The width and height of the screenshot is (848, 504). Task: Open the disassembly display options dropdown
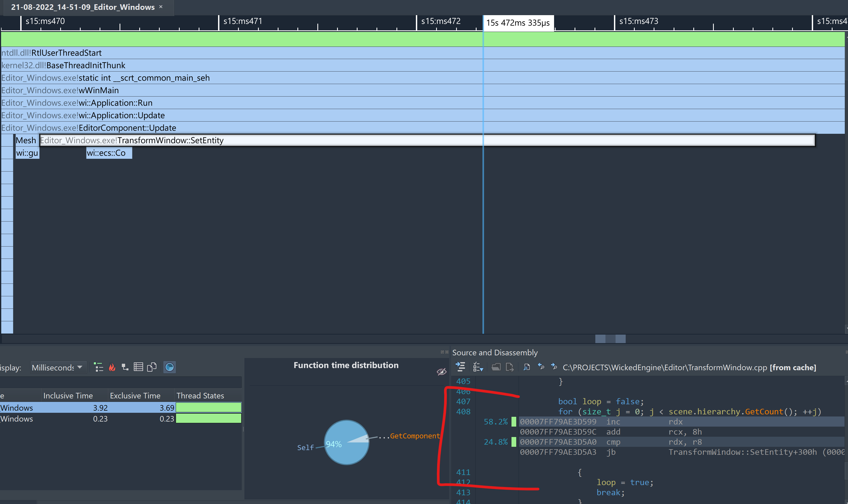478,367
